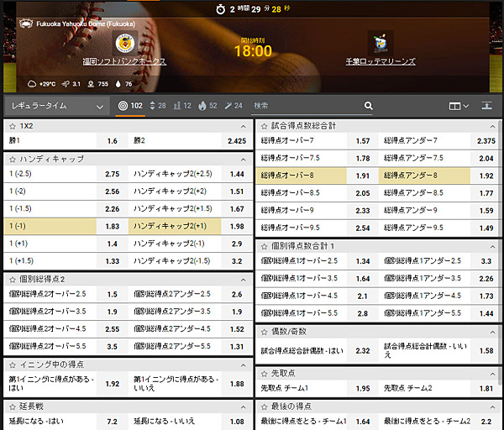Open the column layout selector
504x430 pixels.
(459, 106)
